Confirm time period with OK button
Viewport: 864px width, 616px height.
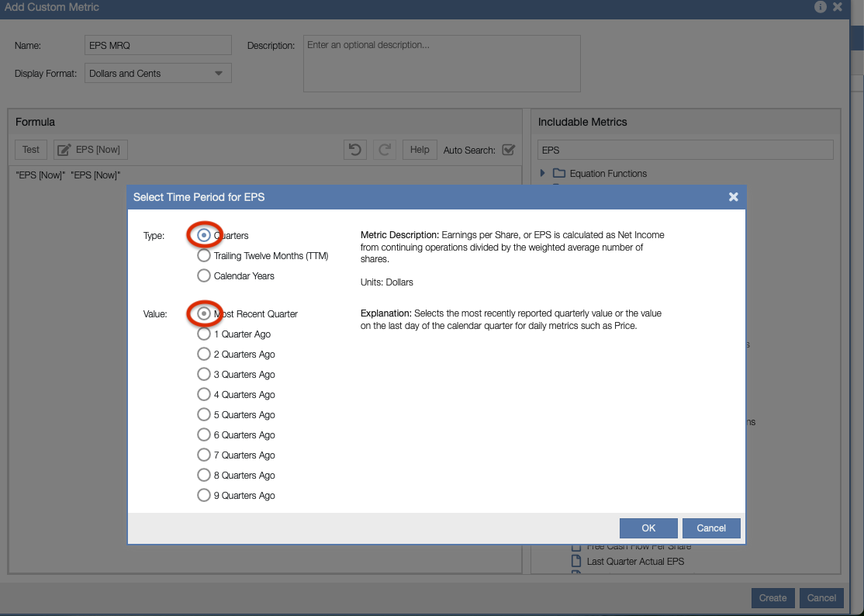click(648, 528)
